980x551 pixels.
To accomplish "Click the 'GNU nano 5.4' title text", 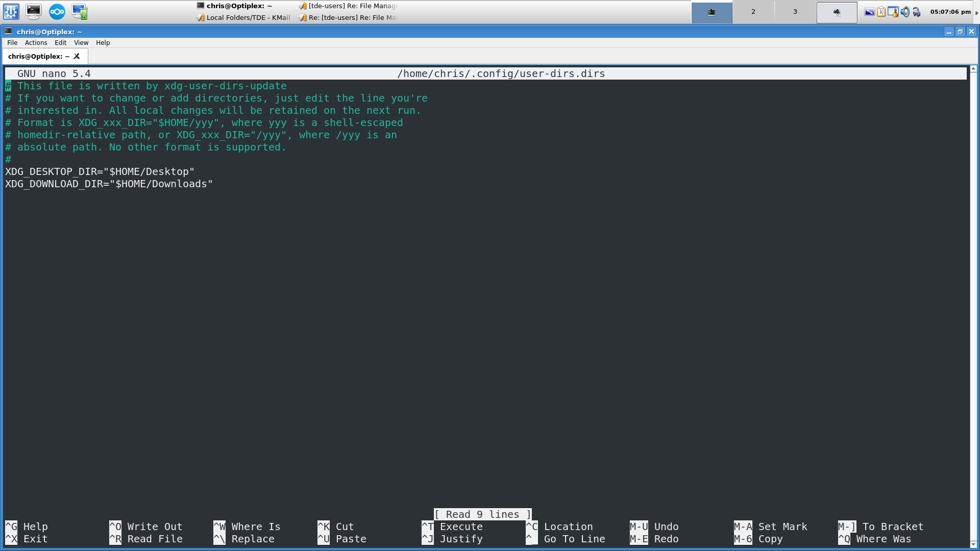I will click(54, 74).
